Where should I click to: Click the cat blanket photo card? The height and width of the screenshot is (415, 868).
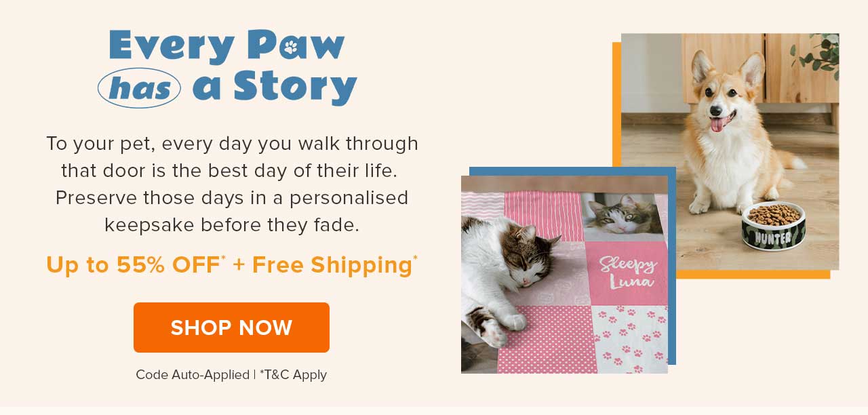pyautogui.click(x=563, y=271)
